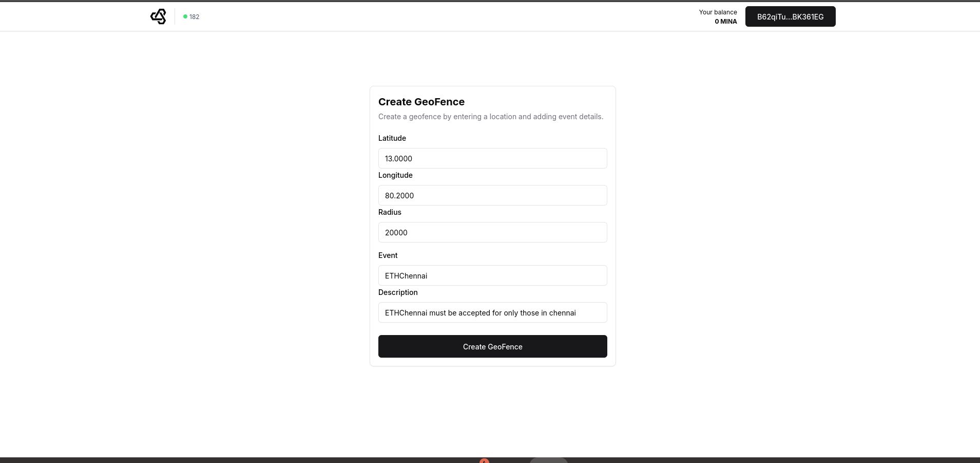Submit the Create GeoFence button
This screenshot has height=463, width=980.
click(493, 346)
